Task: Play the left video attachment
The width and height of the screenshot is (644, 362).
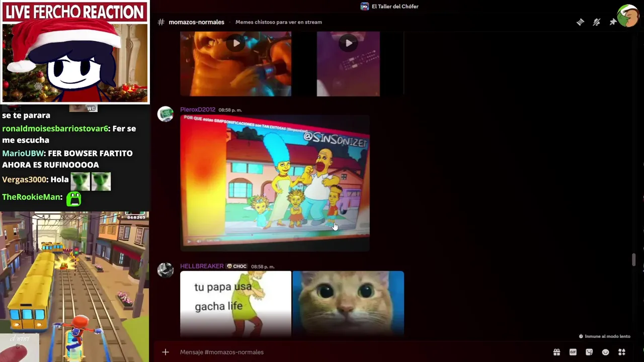Action: click(x=236, y=43)
